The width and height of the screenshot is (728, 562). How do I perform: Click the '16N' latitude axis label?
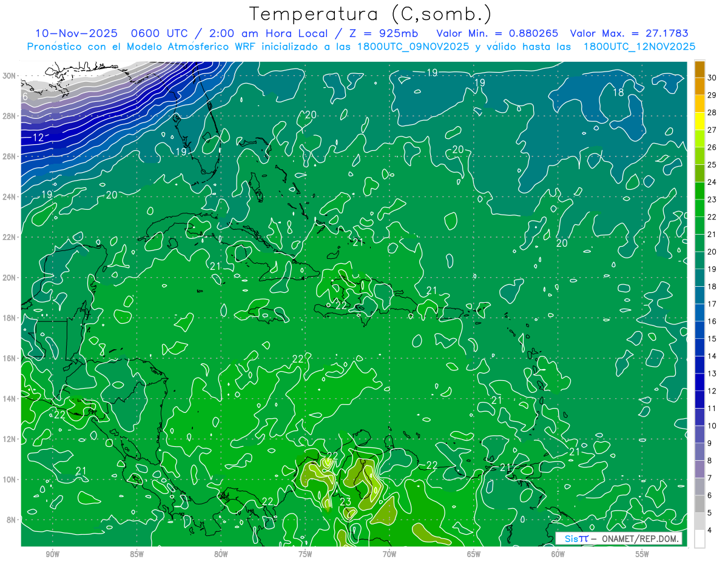coord(10,358)
